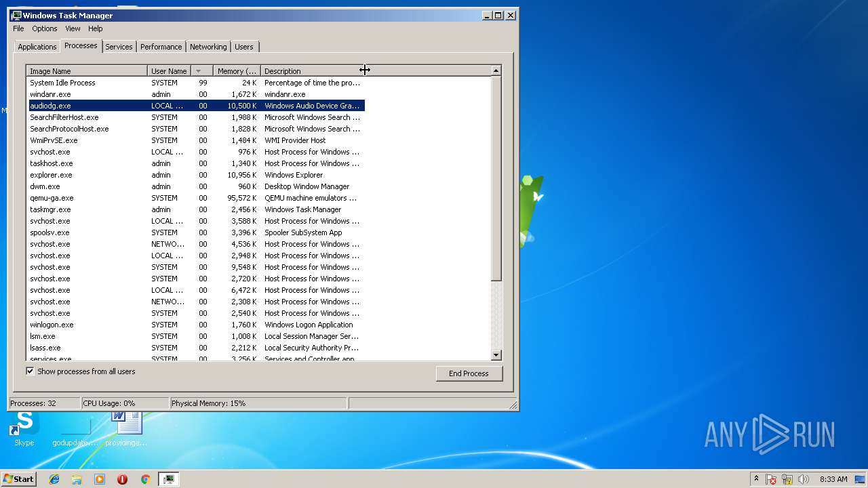Click the End Process button

(469, 373)
